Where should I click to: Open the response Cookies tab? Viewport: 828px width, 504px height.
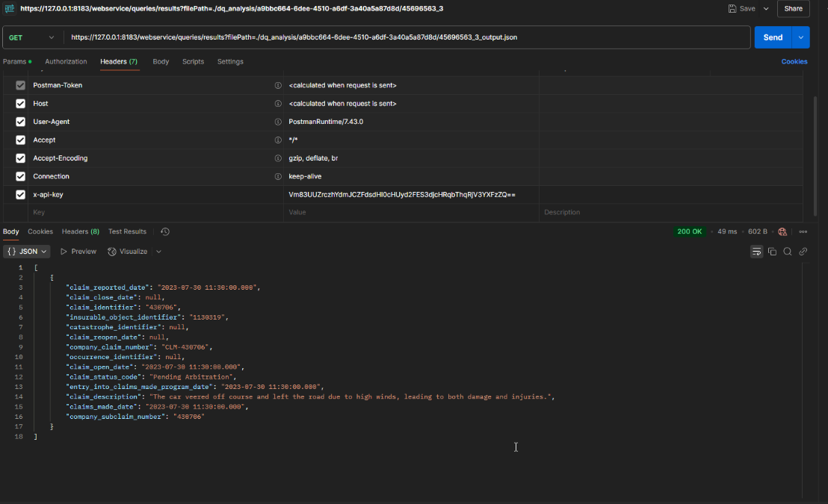pyautogui.click(x=40, y=231)
